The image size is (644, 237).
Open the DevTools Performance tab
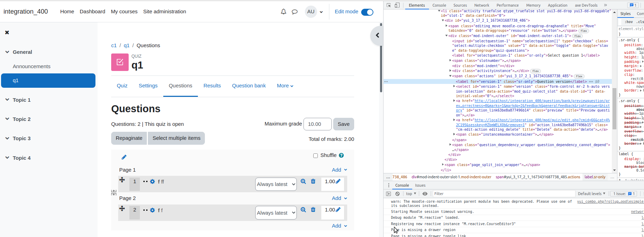508,5
